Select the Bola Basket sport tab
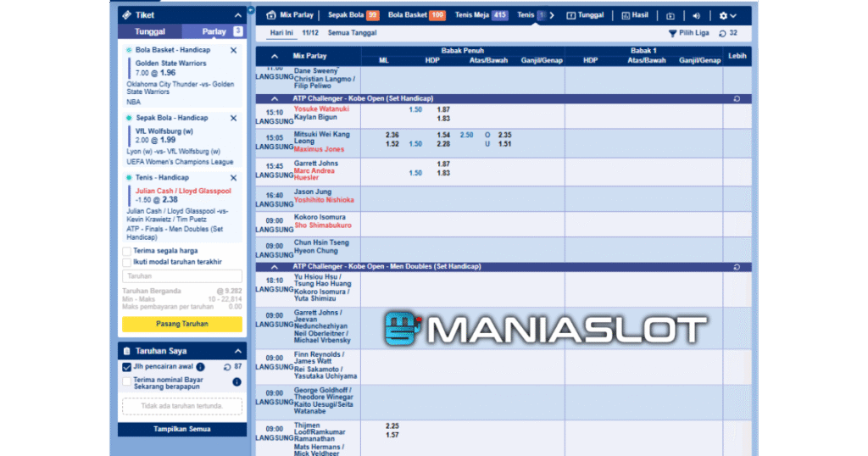The image size is (868, 456). point(416,15)
